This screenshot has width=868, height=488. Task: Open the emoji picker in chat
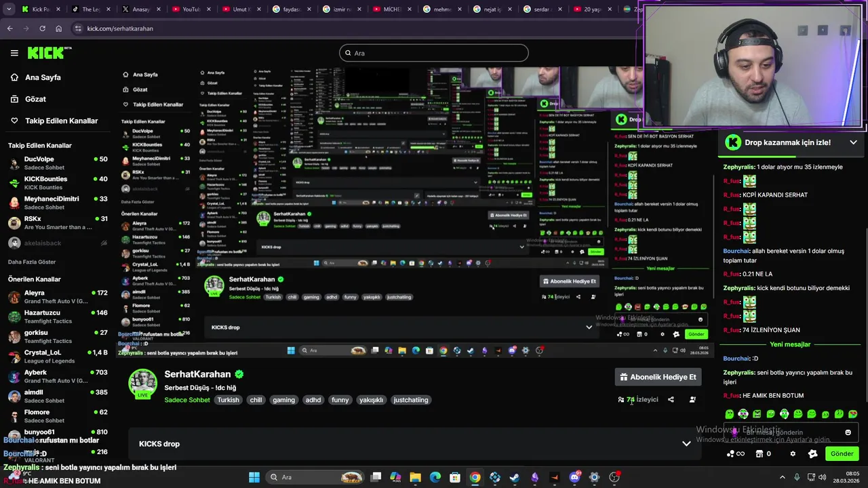848,432
